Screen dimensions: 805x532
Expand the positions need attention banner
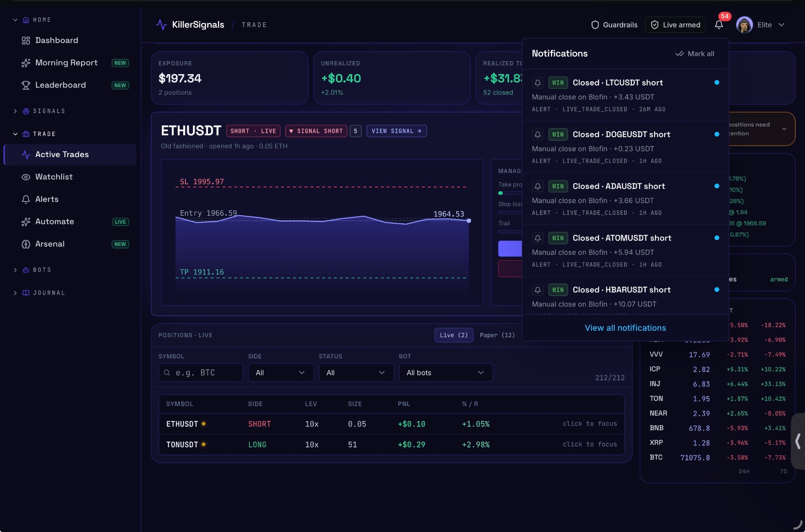coord(784,129)
